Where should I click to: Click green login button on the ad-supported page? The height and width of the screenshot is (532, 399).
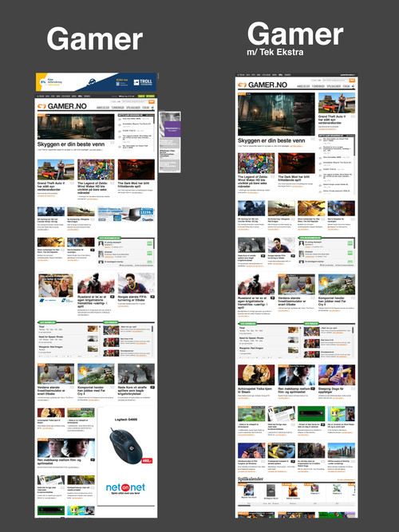pos(141,96)
